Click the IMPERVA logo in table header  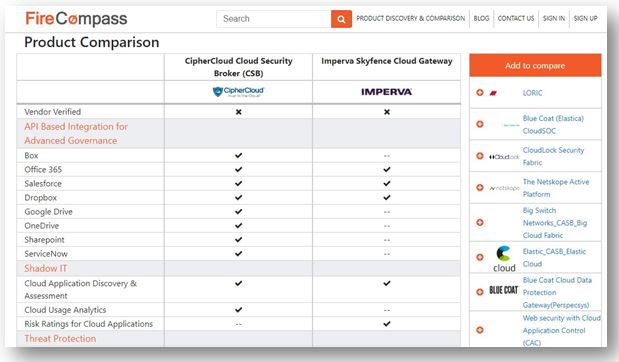[386, 92]
